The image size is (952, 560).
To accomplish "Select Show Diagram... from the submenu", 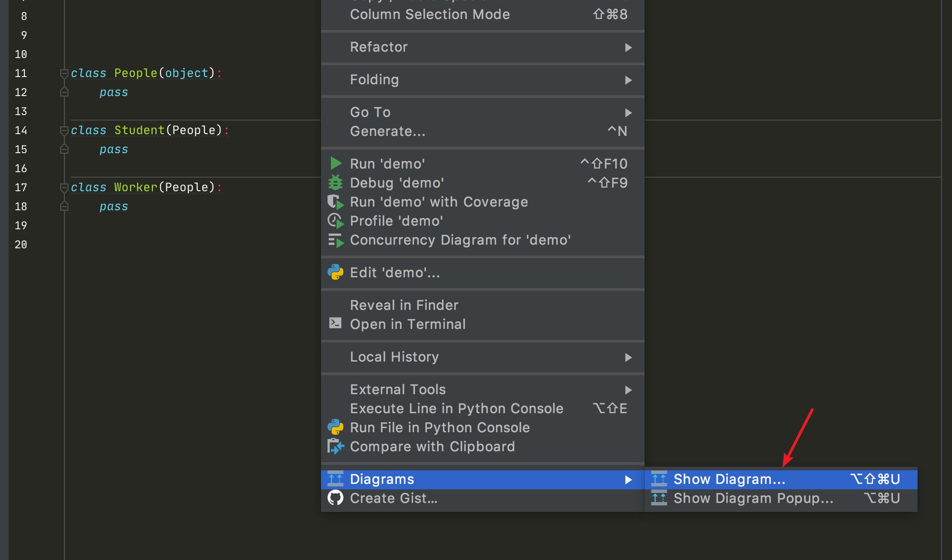I will pyautogui.click(x=729, y=479).
